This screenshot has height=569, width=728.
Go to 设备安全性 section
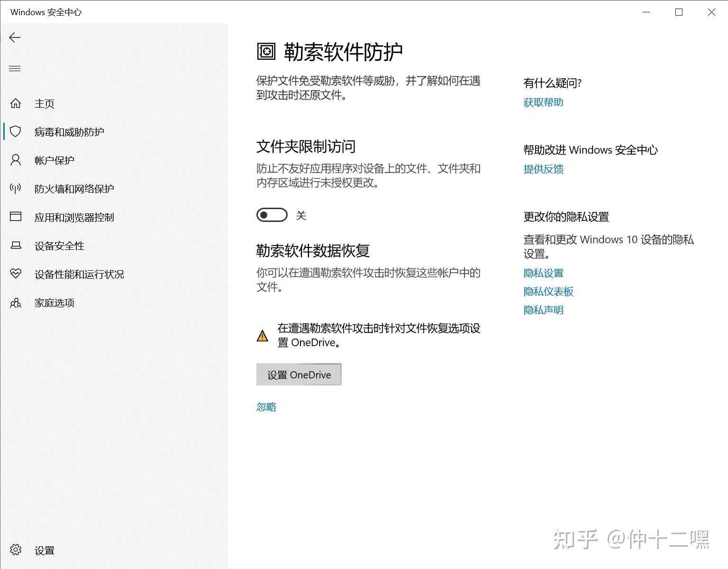[59, 246]
